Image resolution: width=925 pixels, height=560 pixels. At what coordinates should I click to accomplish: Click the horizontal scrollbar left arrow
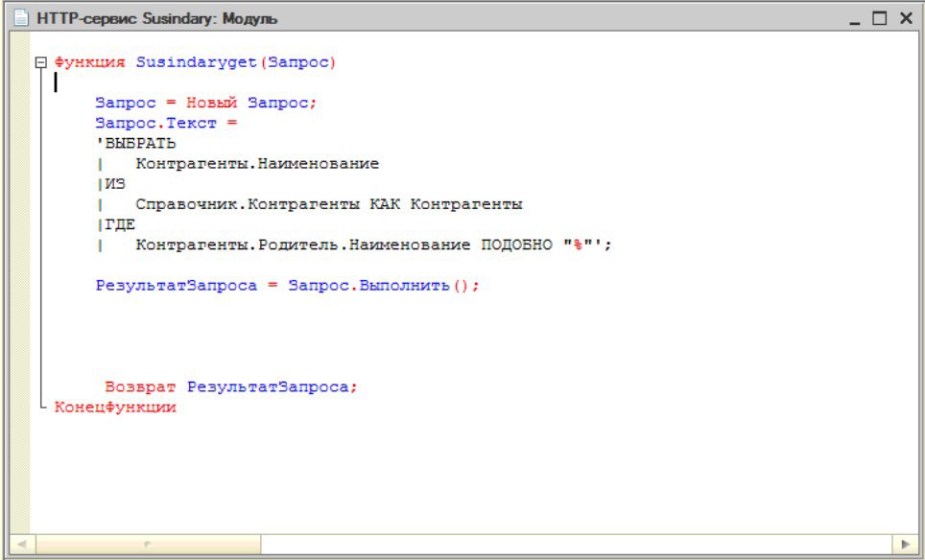(22, 544)
